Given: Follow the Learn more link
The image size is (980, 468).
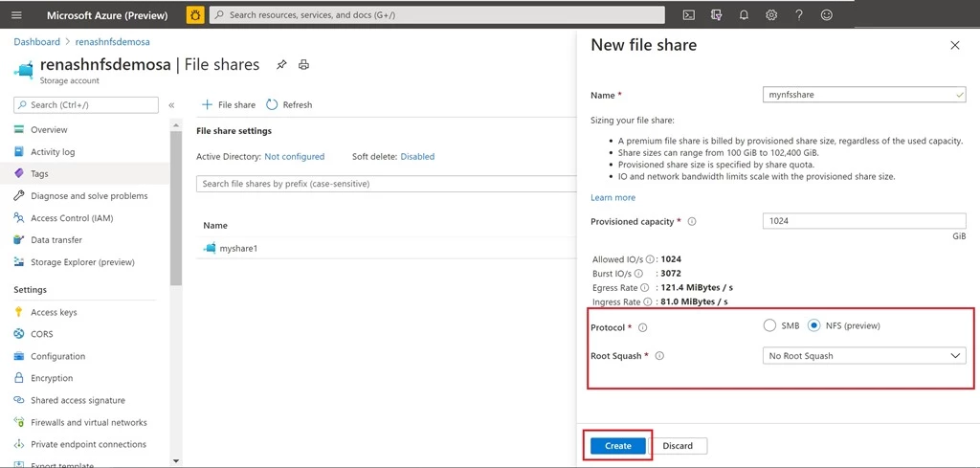Looking at the screenshot, I should click(612, 197).
